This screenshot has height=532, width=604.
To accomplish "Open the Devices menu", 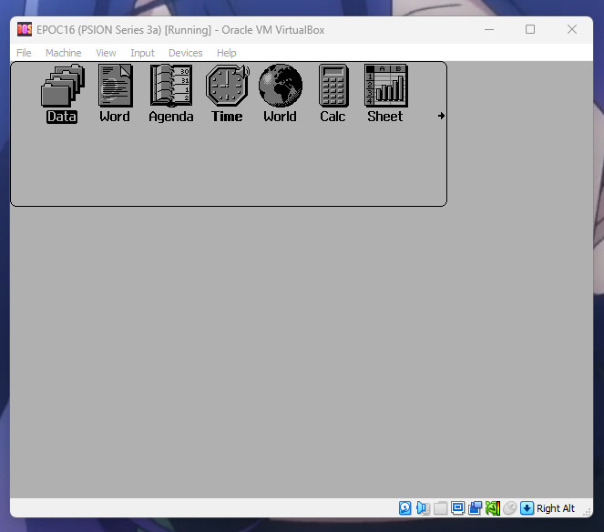I will coord(185,53).
